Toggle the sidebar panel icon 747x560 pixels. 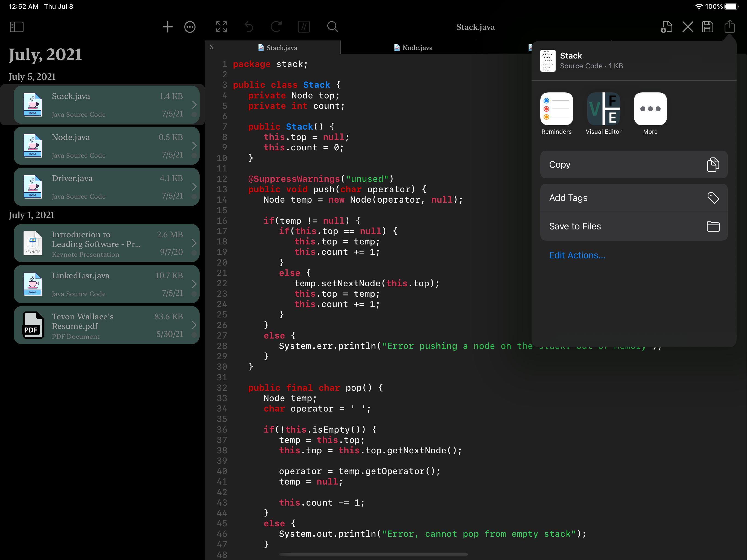17,27
